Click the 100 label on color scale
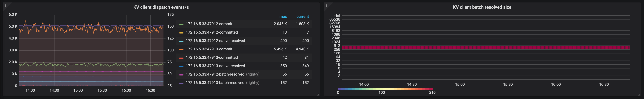Viewport: 644px width, 99px height. [382, 93]
